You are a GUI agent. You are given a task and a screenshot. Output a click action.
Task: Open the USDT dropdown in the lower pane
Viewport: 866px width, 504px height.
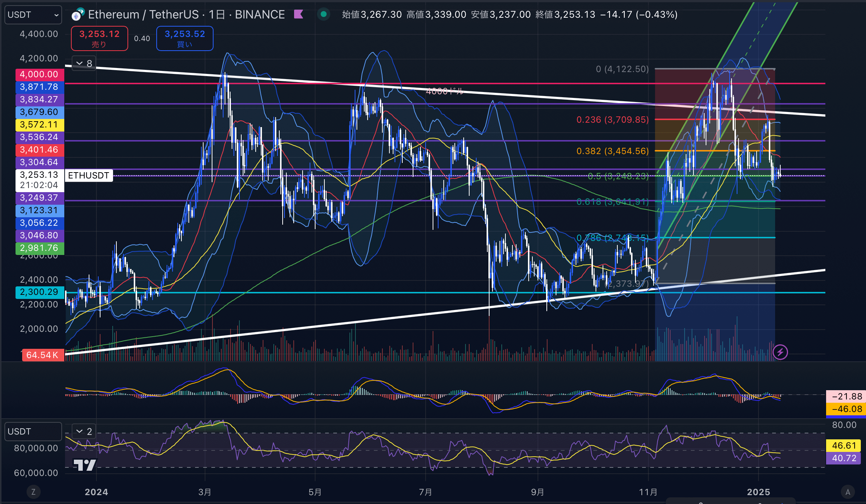tap(33, 432)
